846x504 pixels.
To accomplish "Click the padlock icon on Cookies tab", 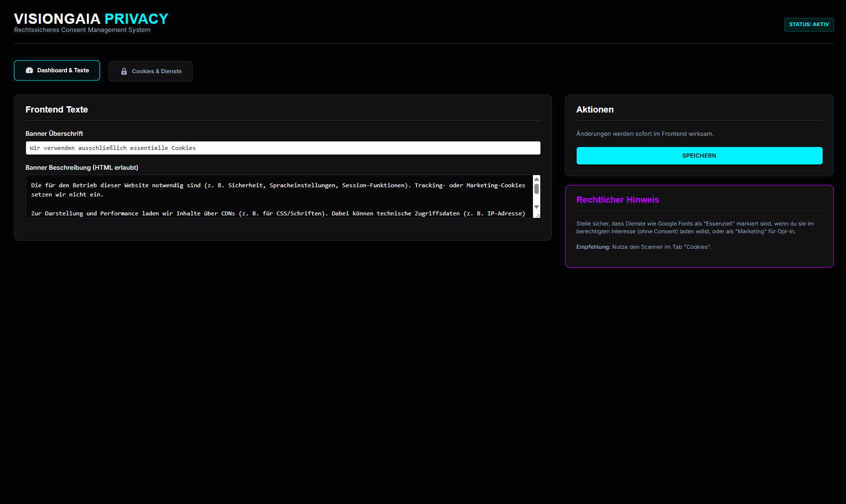I will pos(124,71).
